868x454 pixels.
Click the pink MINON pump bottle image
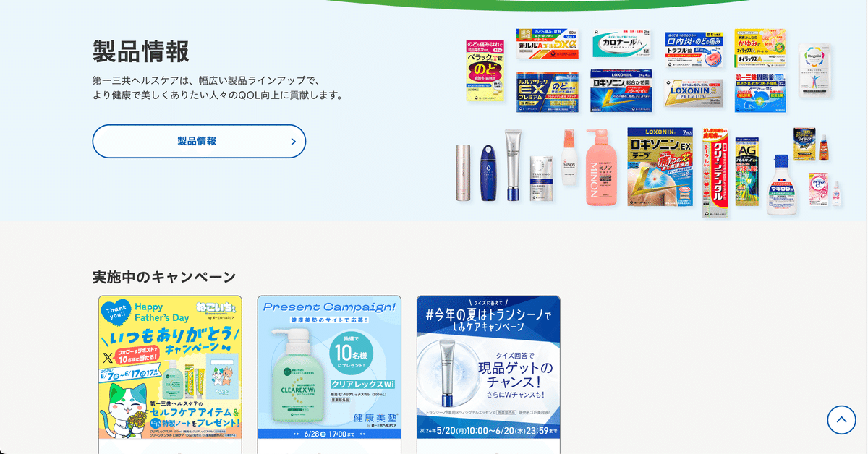pyautogui.click(x=601, y=168)
